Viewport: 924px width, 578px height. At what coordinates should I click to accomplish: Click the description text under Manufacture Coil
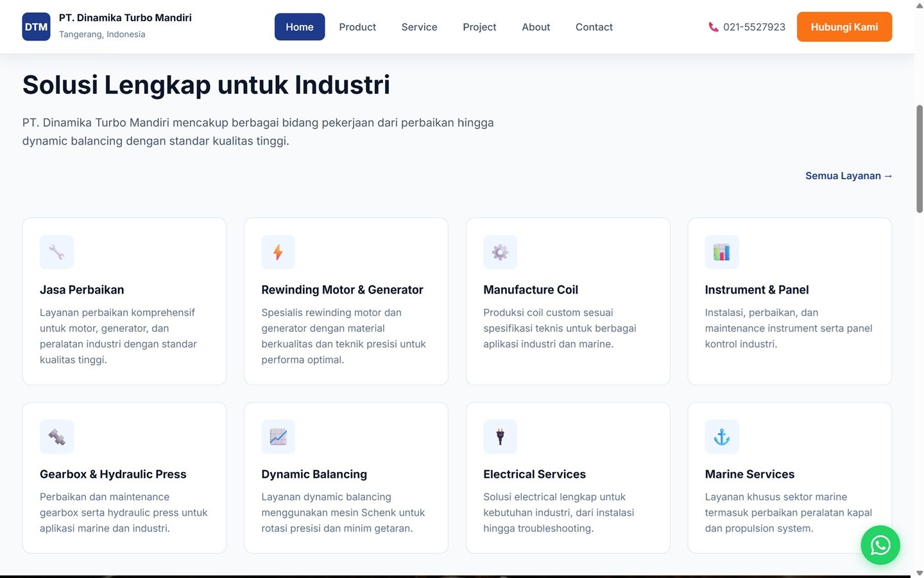tap(560, 328)
